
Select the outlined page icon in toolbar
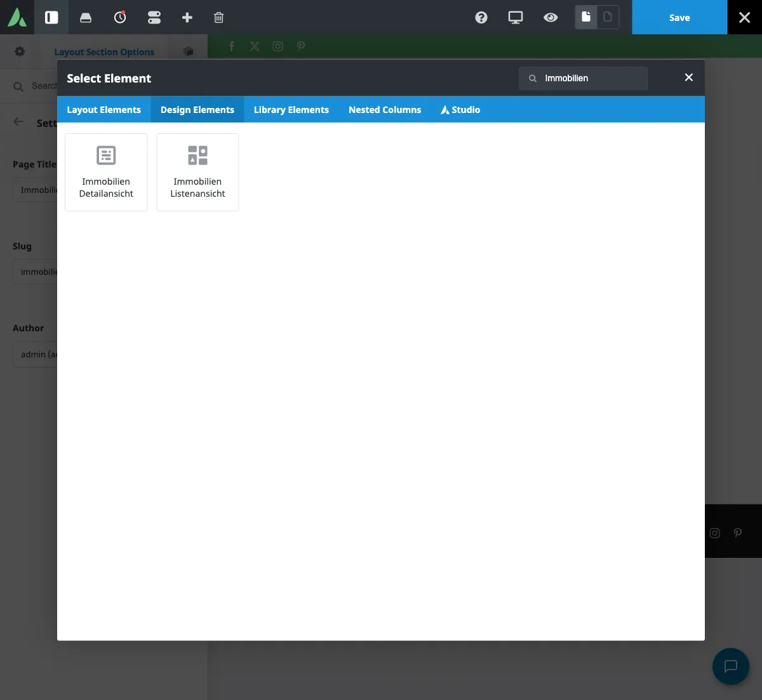point(608,17)
